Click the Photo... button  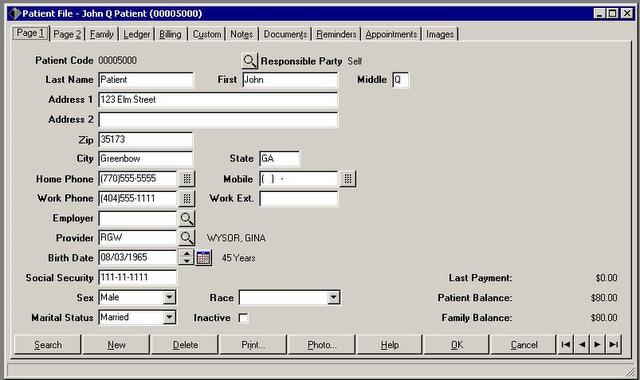[322, 344]
